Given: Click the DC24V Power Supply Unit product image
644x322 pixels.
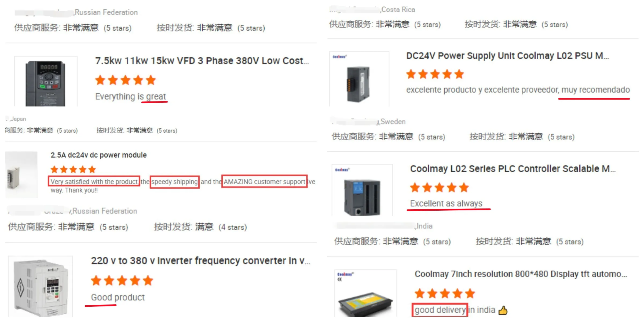Looking at the screenshot, I should pyautogui.click(x=359, y=79).
